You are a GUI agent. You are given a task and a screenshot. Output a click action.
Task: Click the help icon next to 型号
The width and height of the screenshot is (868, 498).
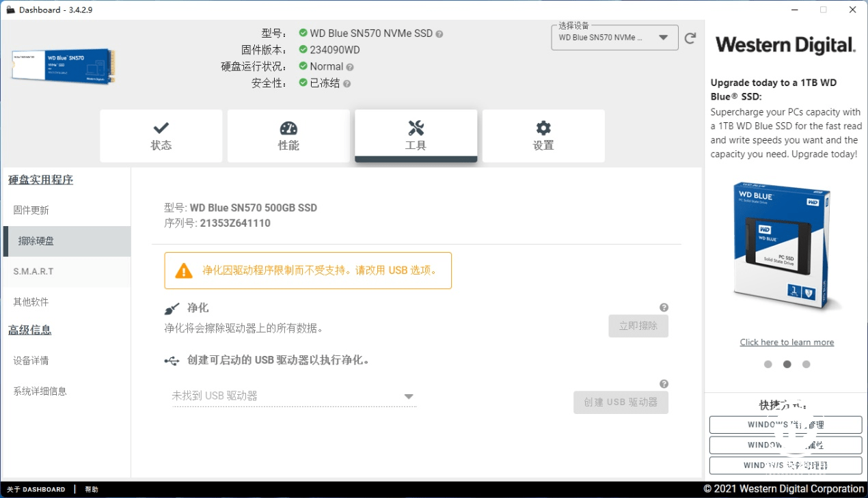(439, 33)
